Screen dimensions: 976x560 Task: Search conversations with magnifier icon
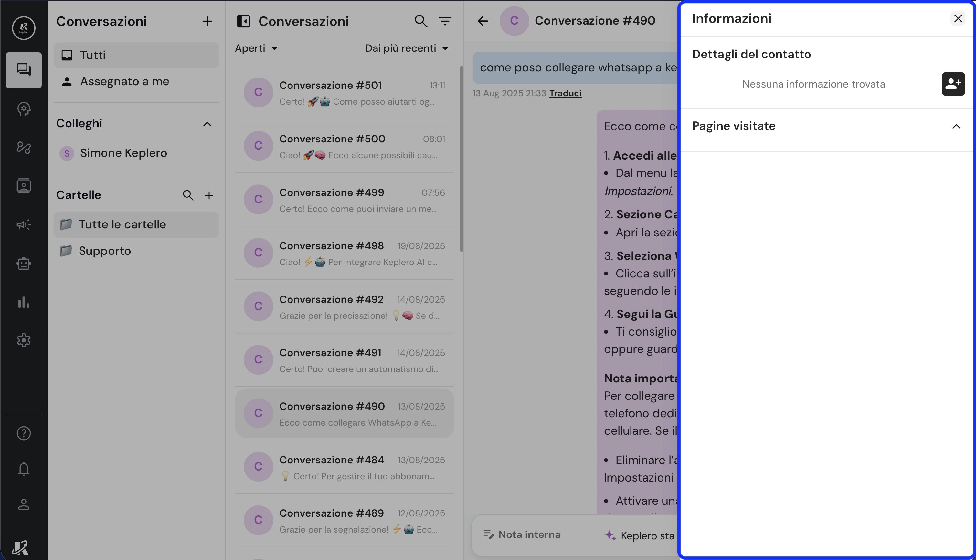pyautogui.click(x=421, y=21)
